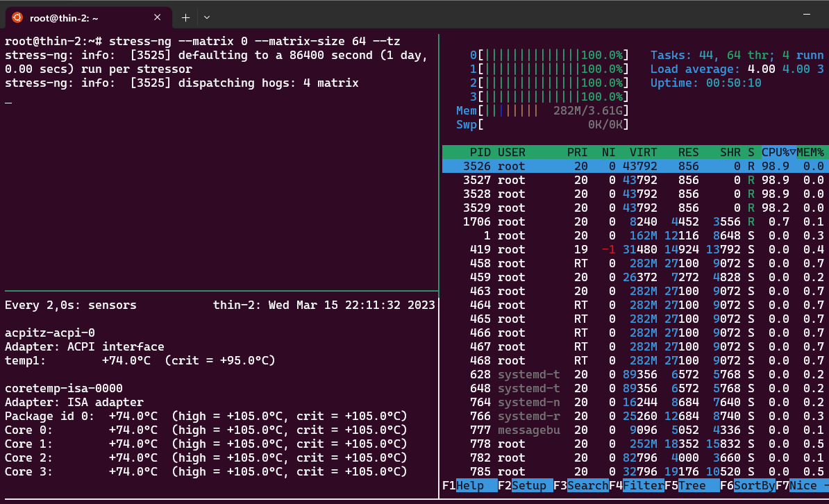
Task: Select the process row with PID 782
Action: [635, 457]
